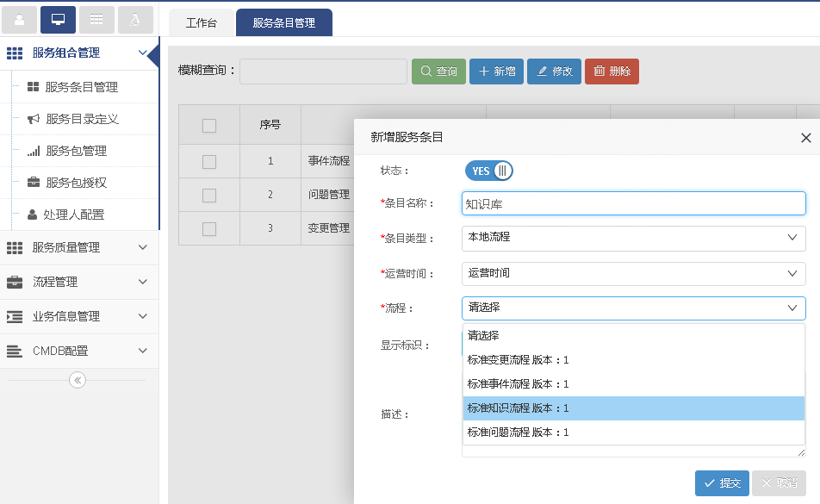Click into the 条目名称 text field
The height and width of the screenshot is (504, 820).
coord(633,203)
